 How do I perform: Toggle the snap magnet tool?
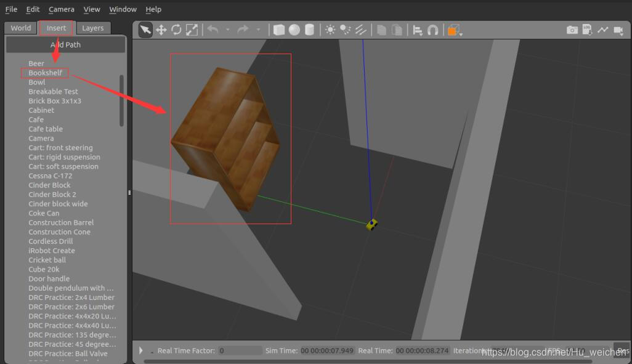point(432,30)
